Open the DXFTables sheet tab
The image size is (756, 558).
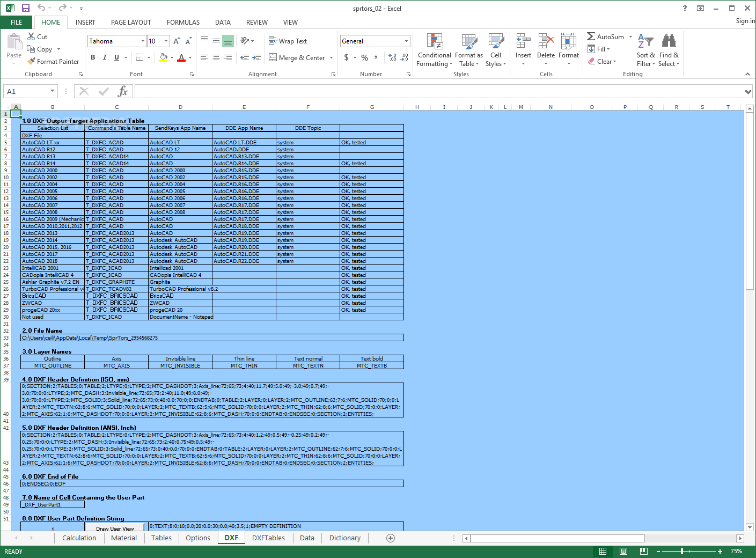[x=268, y=538]
